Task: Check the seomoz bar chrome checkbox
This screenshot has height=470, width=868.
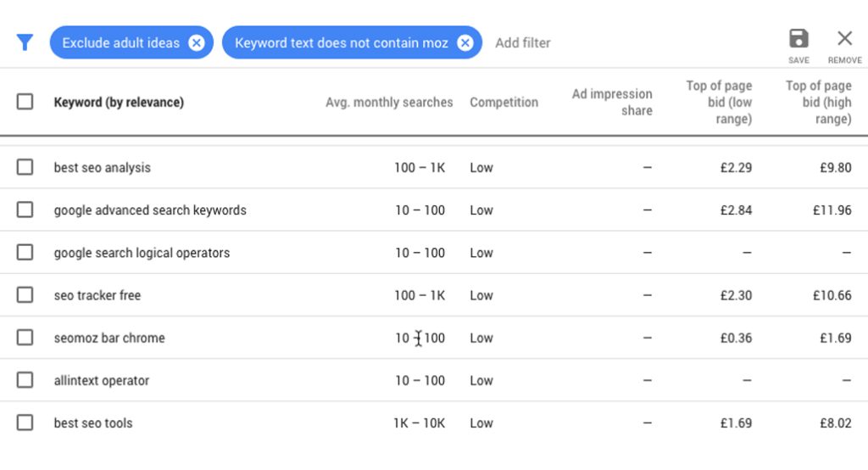Action: (x=25, y=338)
